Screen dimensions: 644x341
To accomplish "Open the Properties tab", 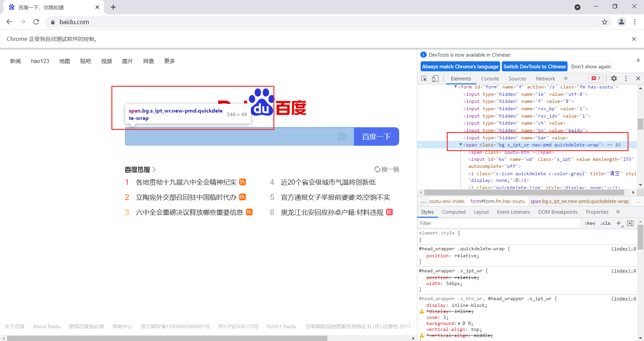I will pyautogui.click(x=597, y=212).
